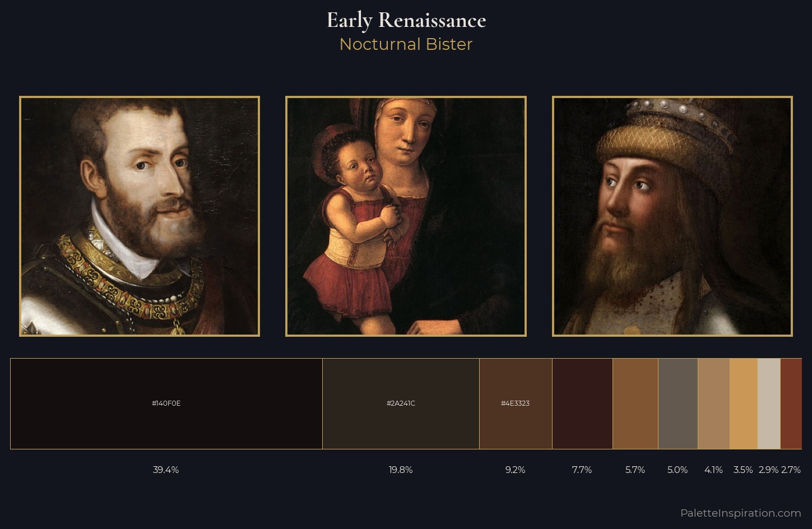Click the 4.1% percentage label
The width and height of the screenshot is (812, 529).
click(x=714, y=470)
